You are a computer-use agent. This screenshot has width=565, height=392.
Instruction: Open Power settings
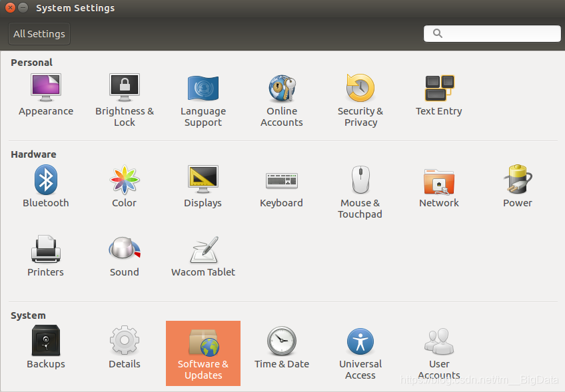tap(518, 186)
